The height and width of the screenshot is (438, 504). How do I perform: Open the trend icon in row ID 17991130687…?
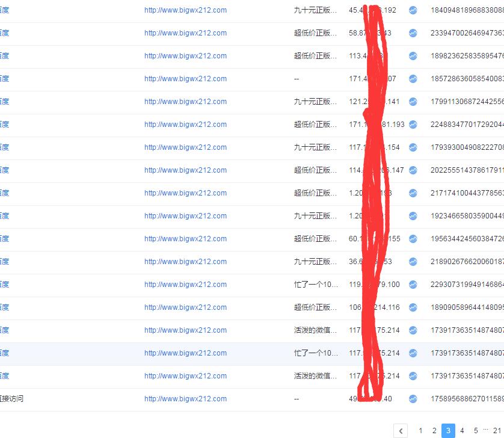click(x=413, y=102)
